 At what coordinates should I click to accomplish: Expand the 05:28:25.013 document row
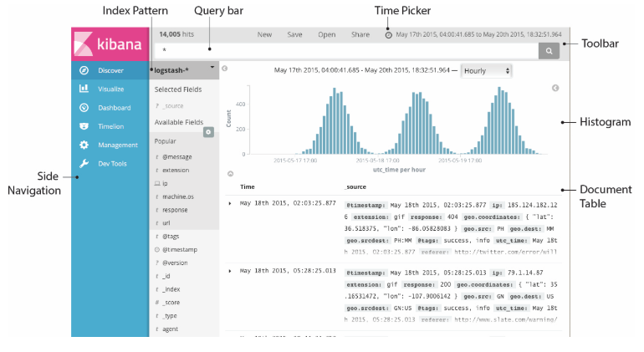(230, 271)
